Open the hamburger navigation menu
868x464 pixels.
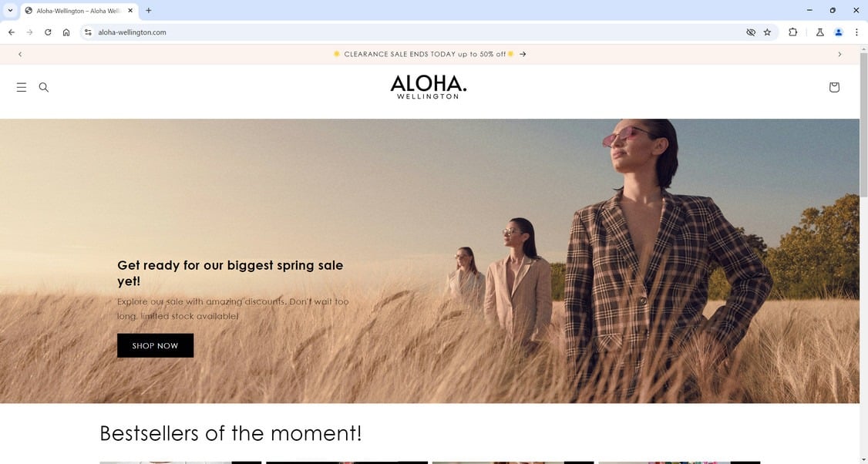click(22, 88)
